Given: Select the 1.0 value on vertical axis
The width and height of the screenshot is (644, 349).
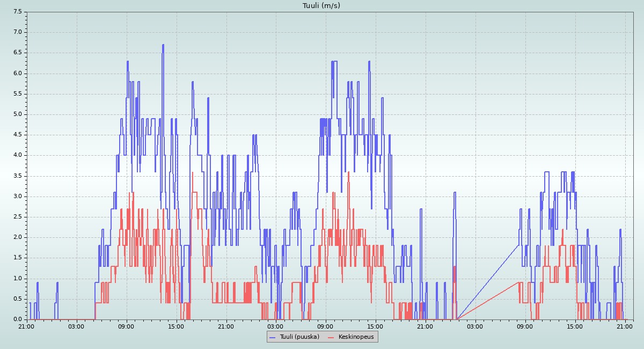Looking at the screenshot, I should pyautogui.click(x=17, y=279).
